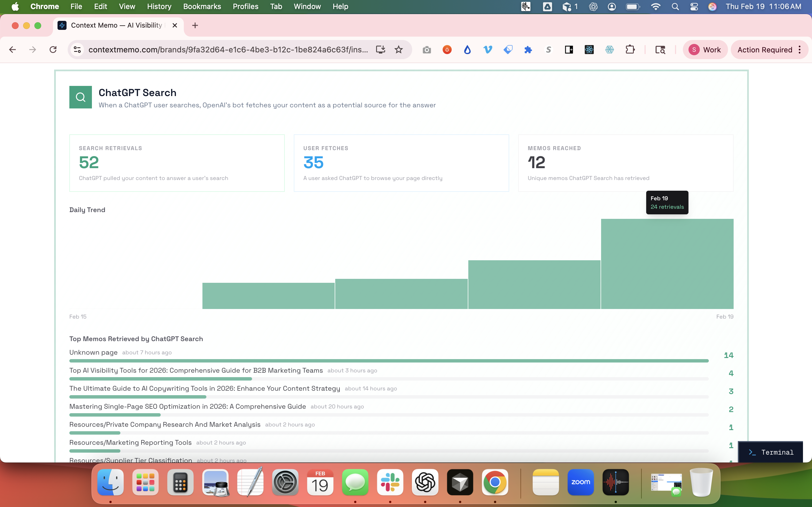812x507 pixels.
Task: Click the S extension icon in toolbar
Action: click(x=549, y=49)
